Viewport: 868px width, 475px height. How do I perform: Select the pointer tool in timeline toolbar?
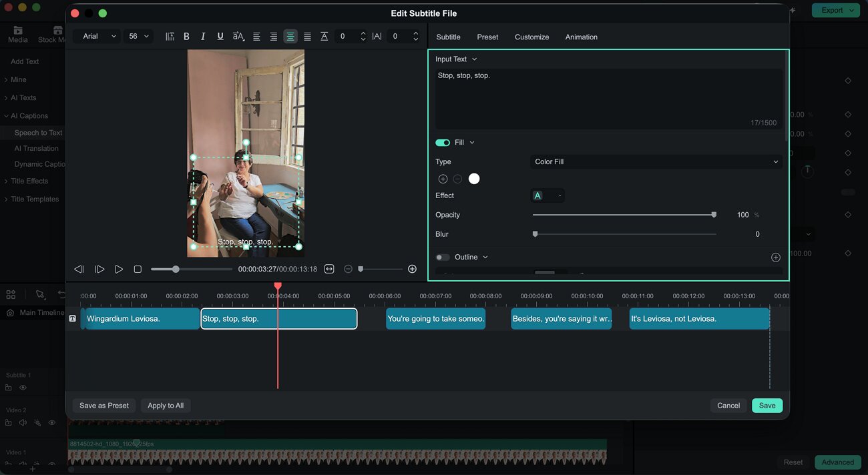40,294
